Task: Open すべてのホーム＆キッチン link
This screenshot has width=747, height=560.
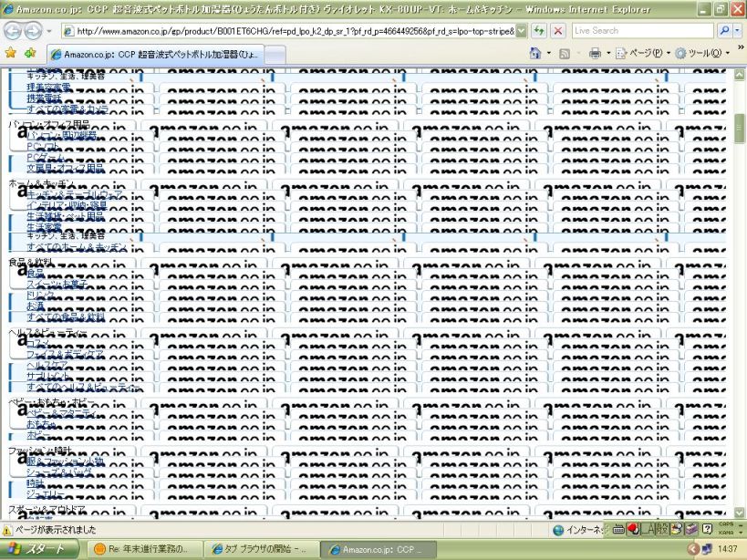Action: 77,247
